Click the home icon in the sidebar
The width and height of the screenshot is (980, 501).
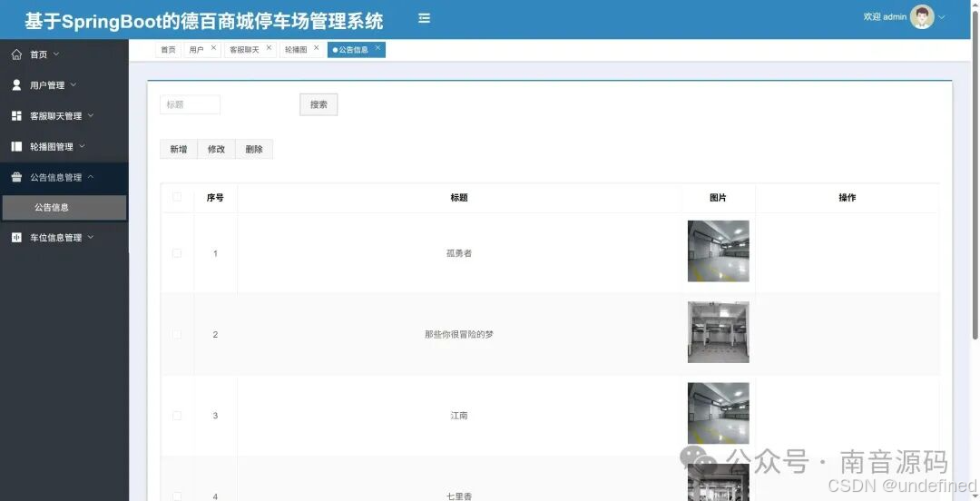pos(17,54)
